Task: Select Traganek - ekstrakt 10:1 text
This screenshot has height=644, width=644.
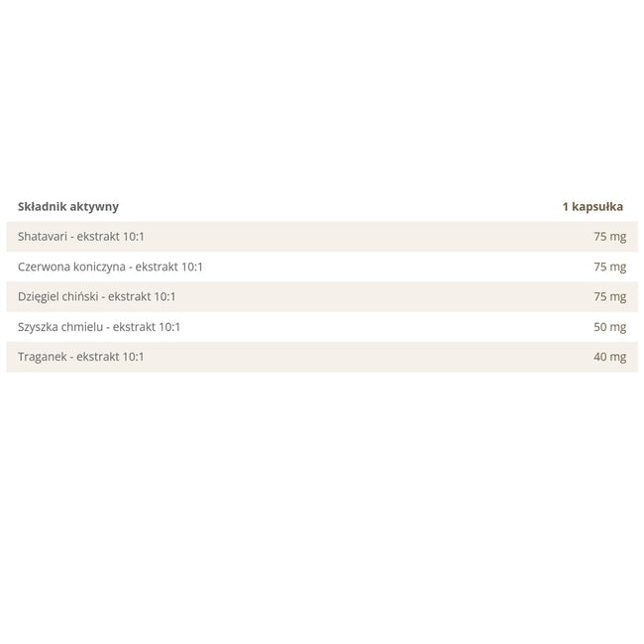Action: 81,357
